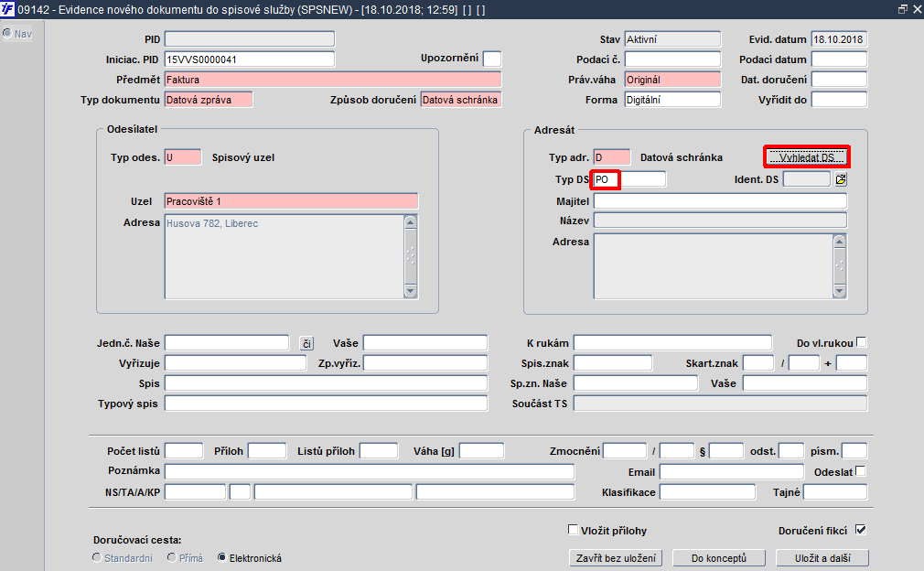Select the Nav radio indicator
Screen dimensions: 924x571
pyautogui.click(x=7, y=33)
